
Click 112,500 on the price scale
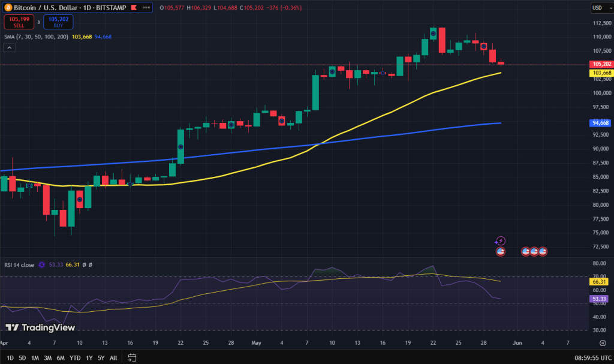602,23
